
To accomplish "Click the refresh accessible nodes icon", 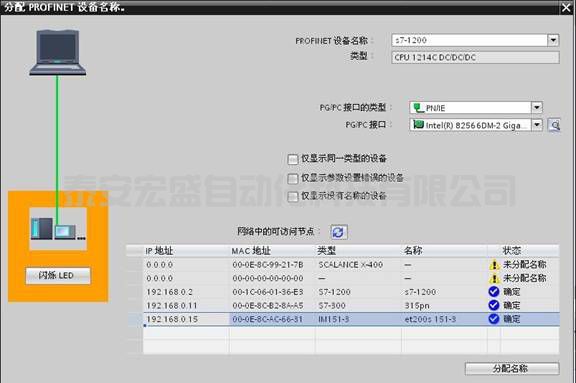I will click(x=338, y=232).
